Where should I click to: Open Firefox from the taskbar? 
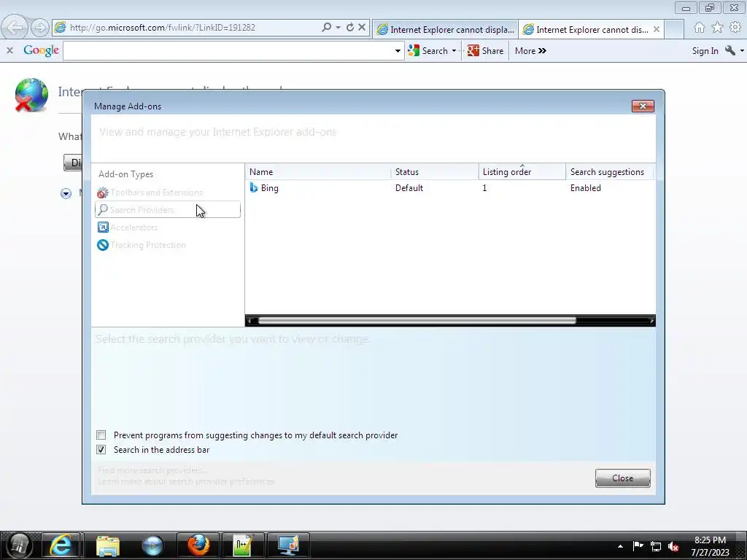198,545
